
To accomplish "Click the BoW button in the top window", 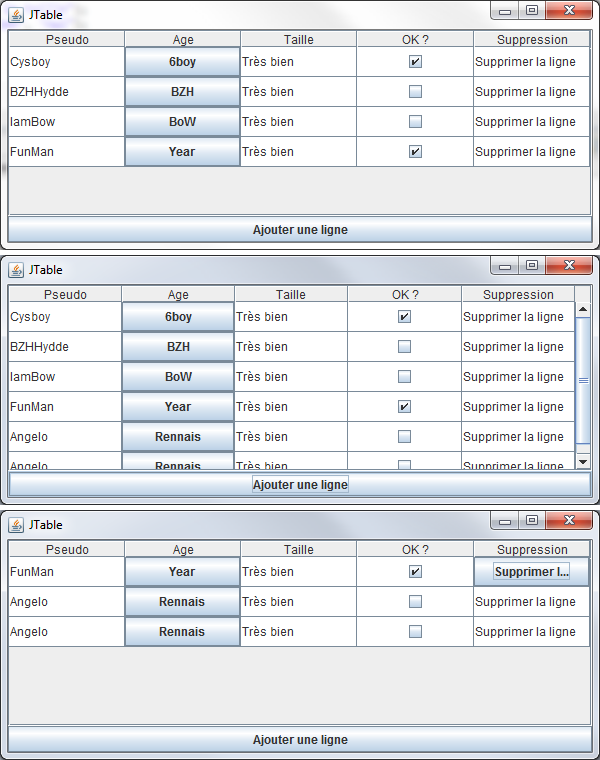I will pyautogui.click(x=182, y=122).
